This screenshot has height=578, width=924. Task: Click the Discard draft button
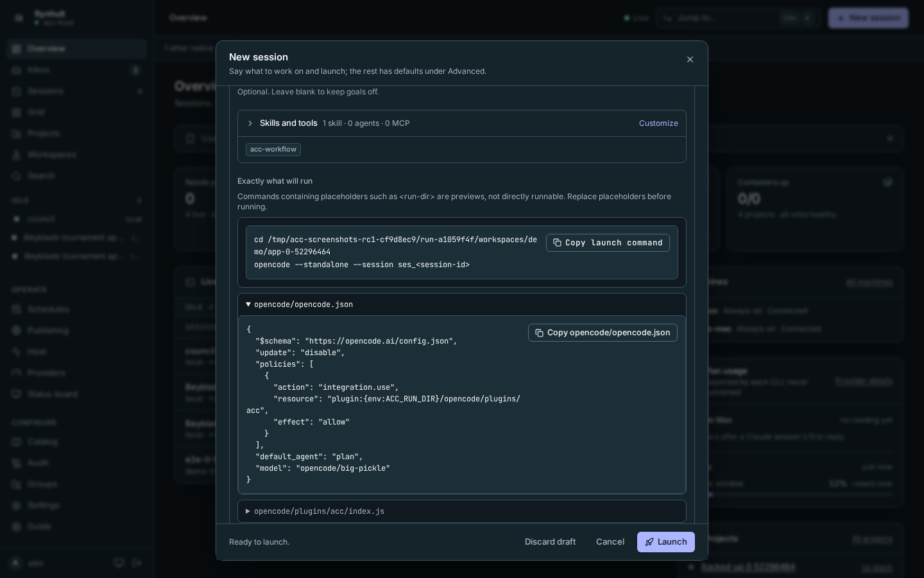tap(550, 542)
